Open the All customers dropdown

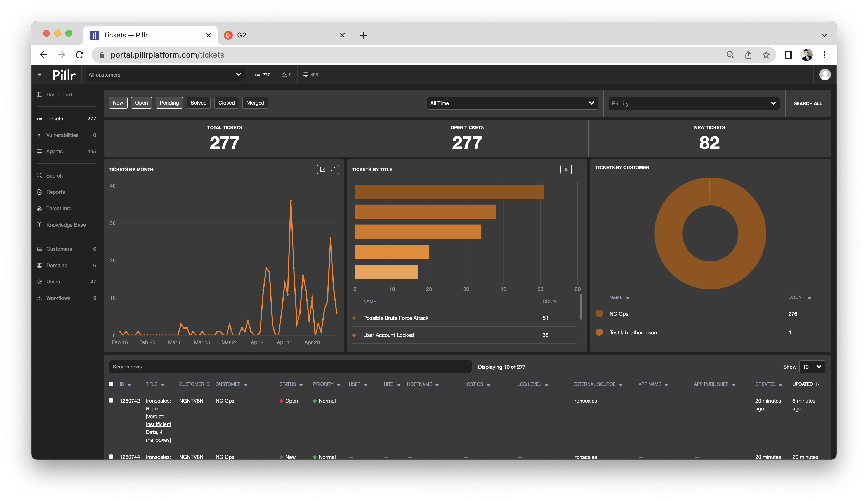(x=165, y=75)
